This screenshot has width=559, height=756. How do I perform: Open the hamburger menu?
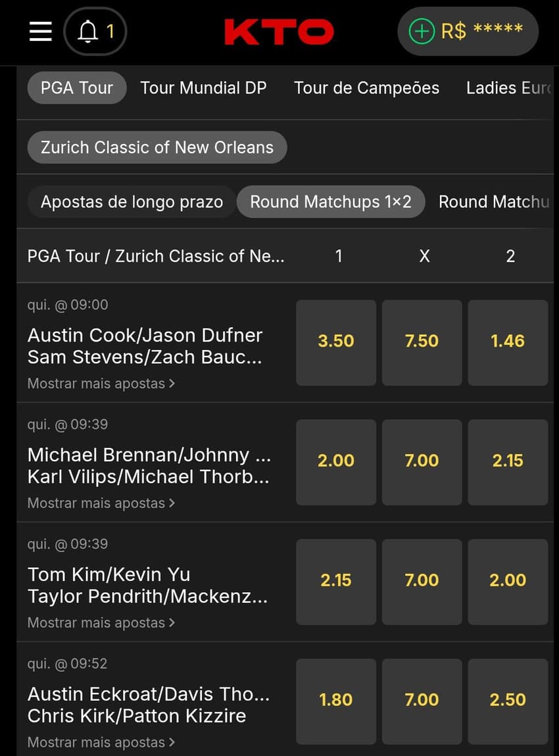pyautogui.click(x=41, y=31)
